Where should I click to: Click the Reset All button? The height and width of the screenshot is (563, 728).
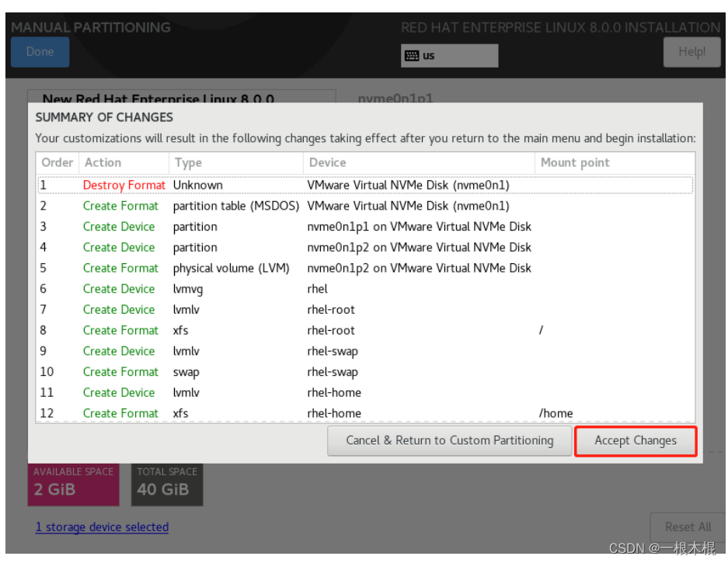click(688, 527)
